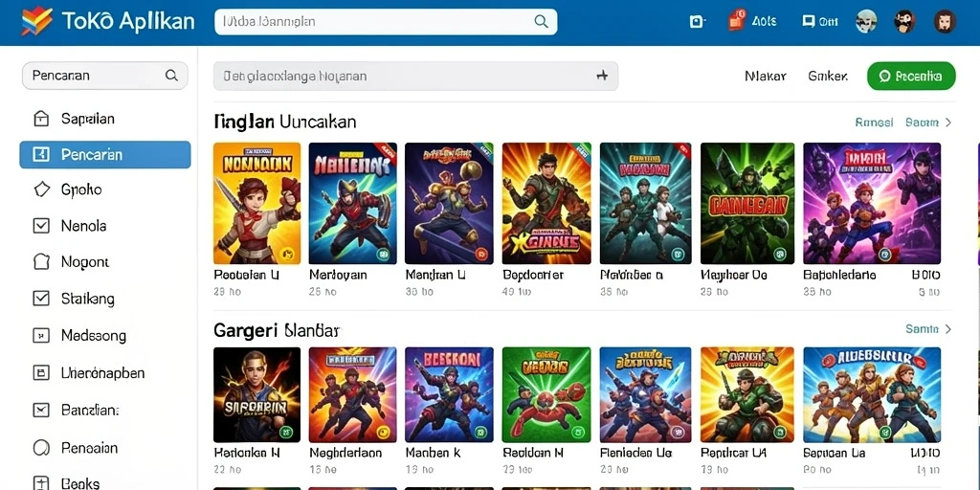Expand the chevron next to Samta

(x=948, y=329)
